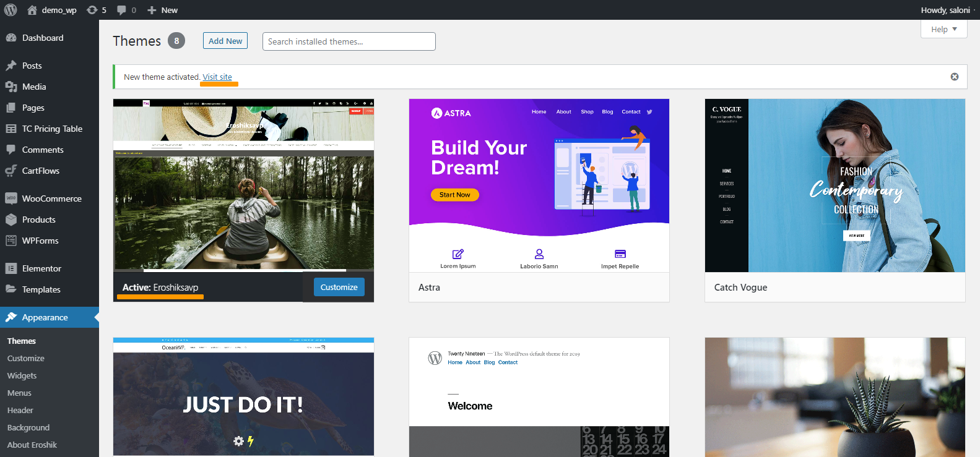
Task: Go to Widgets submenu
Action: tap(22, 375)
